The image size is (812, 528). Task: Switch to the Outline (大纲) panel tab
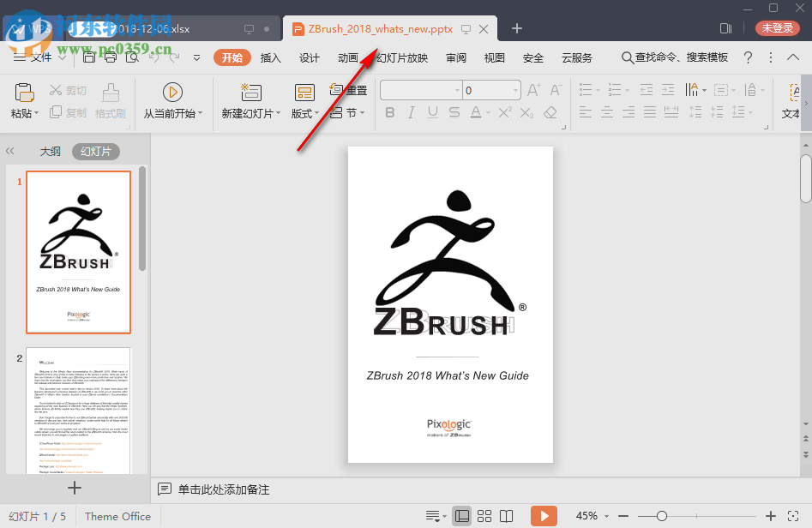pos(50,151)
